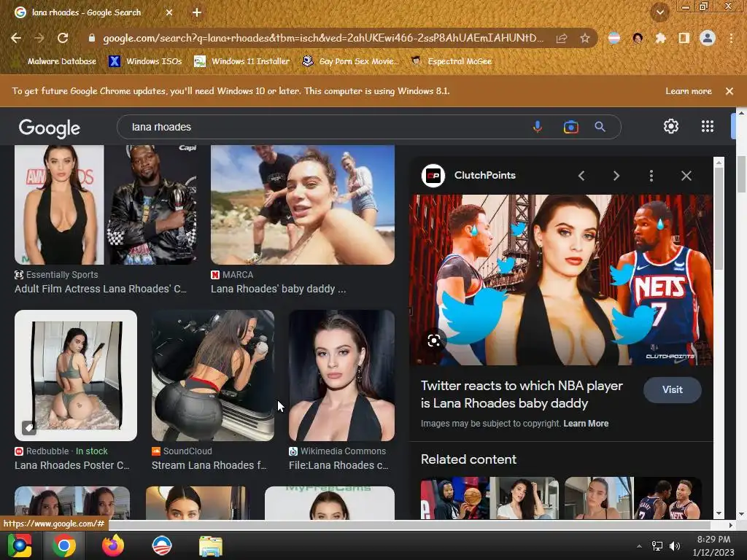Launch Firefox from the taskbar
Image resolution: width=747 pixels, height=560 pixels.
pos(113,545)
